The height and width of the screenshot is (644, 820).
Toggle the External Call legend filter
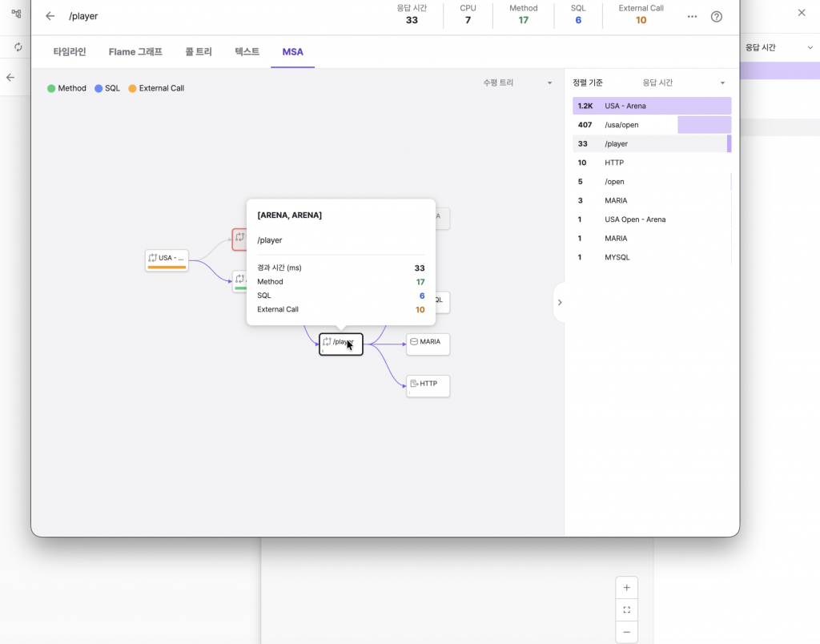point(156,88)
